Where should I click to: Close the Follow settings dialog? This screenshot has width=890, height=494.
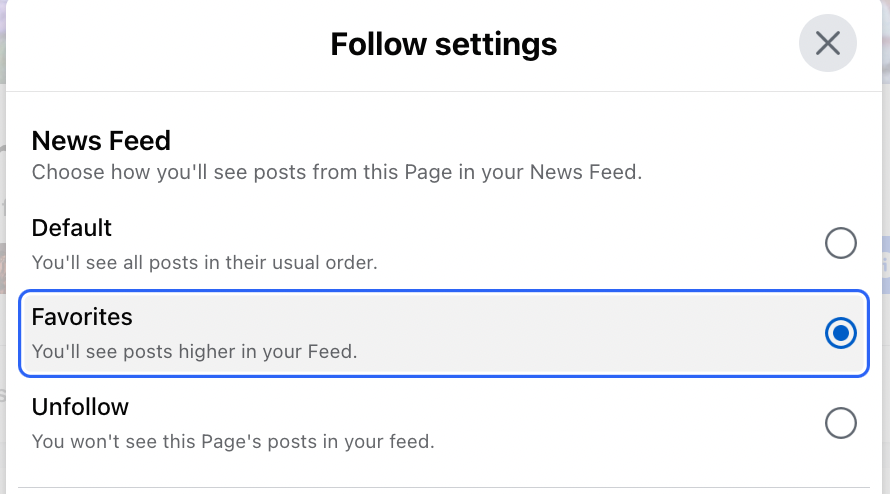tap(828, 43)
